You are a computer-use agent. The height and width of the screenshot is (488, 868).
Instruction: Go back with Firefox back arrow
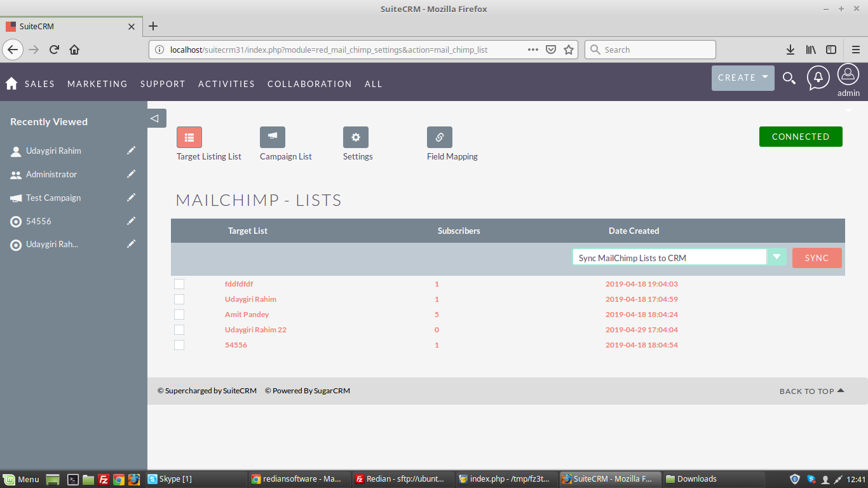coord(13,50)
